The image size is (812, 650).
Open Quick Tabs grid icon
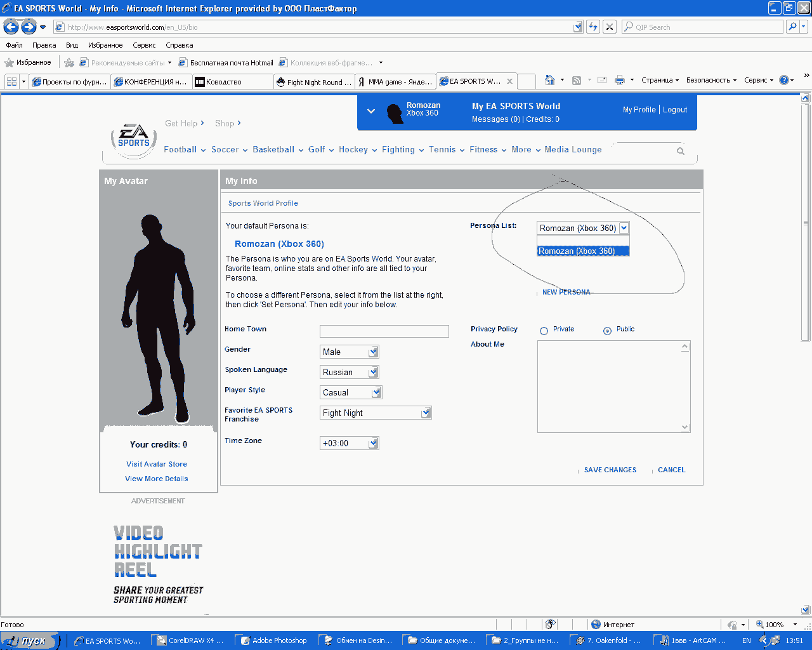tap(11, 81)
